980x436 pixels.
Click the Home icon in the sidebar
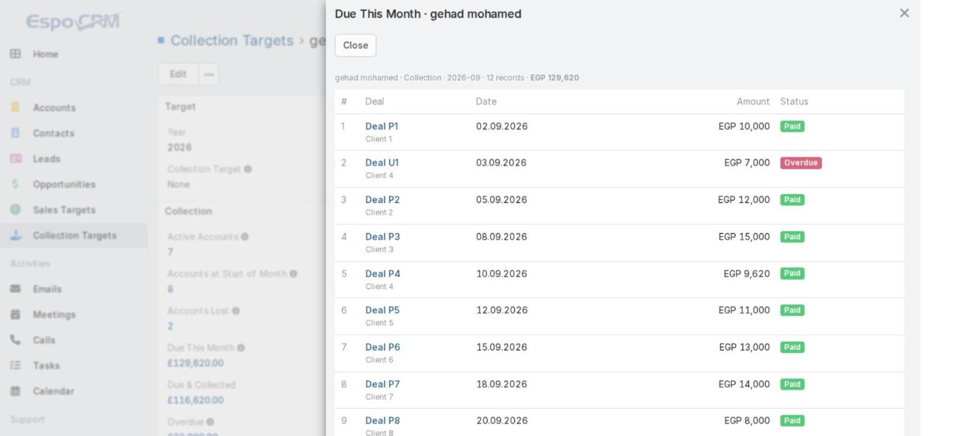(x=16, y=54)
